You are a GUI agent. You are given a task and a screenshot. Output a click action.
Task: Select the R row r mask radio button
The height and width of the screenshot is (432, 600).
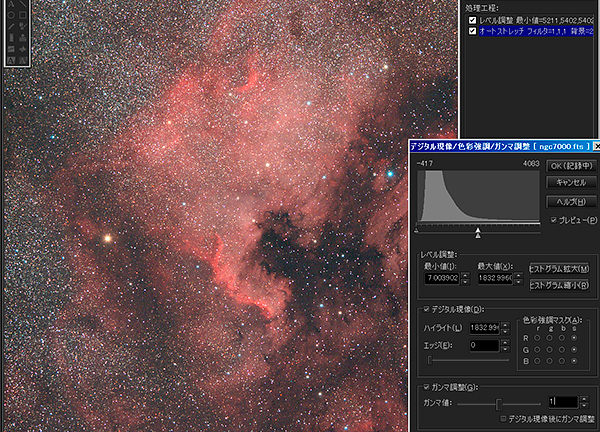coord(537,338)
